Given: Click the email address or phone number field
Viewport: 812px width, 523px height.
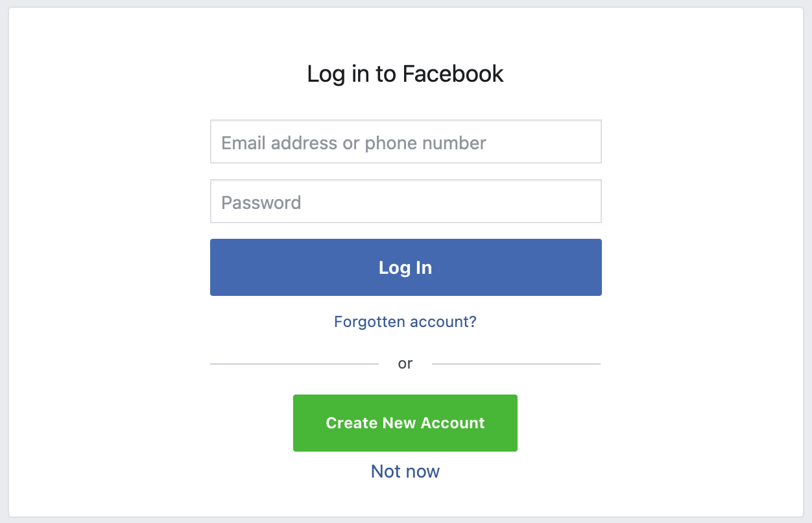Looking at the screenshot, I should coord(405,141).
